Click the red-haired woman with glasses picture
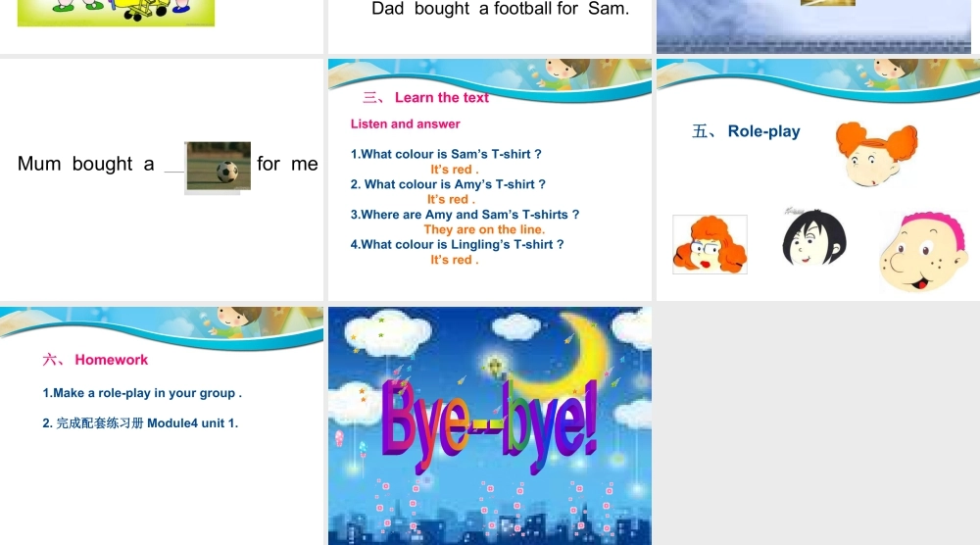980x545 pixels. coord(710,244)
